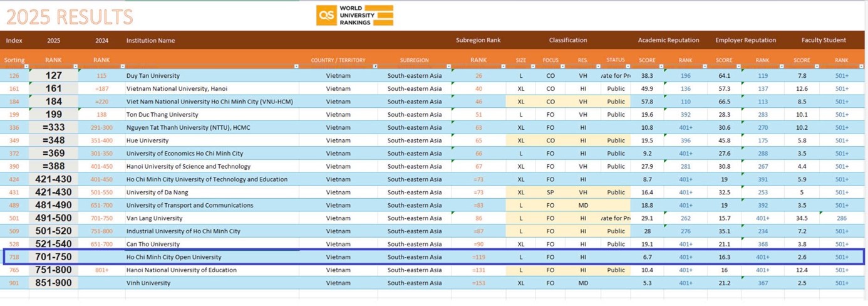Open the Employer Reputation RANK filter dropdown

coord(780,66)
